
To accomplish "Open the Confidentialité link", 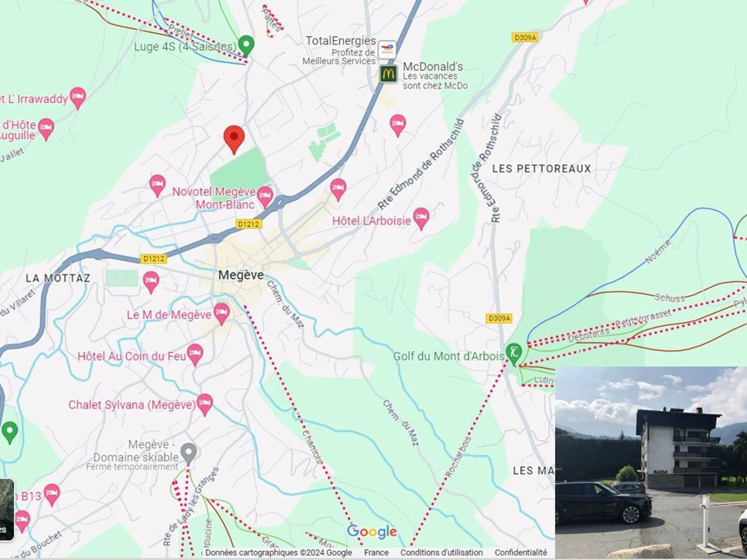I will [521, 552].
